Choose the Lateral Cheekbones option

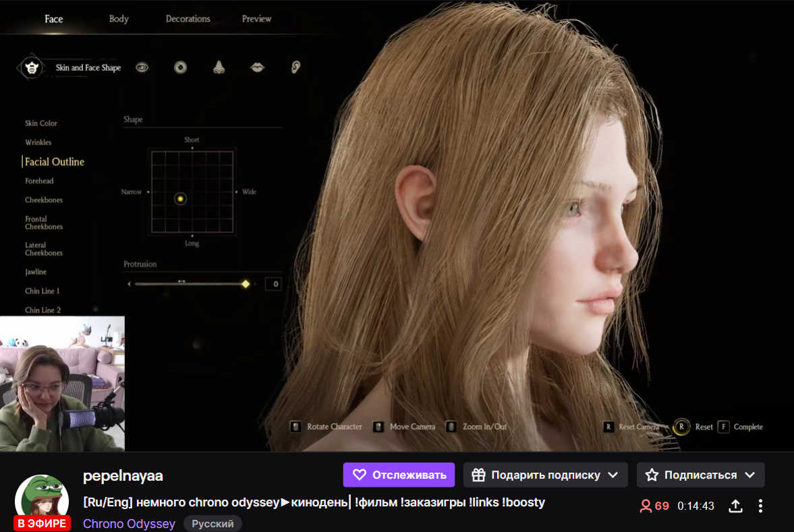click(44, 249)
